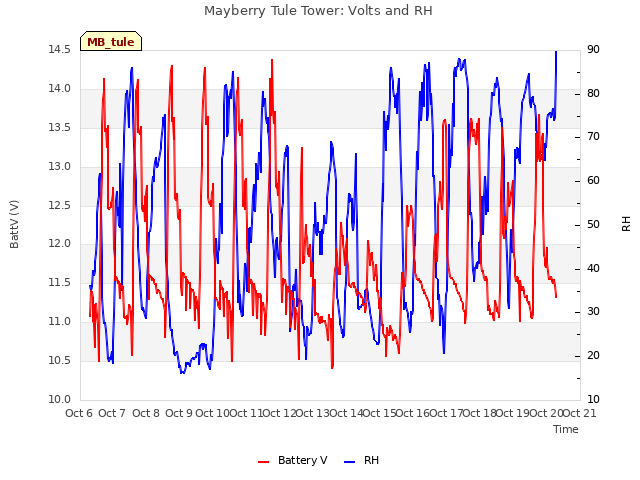Click the 14.5 left axis value

click(x=60, y=50)
